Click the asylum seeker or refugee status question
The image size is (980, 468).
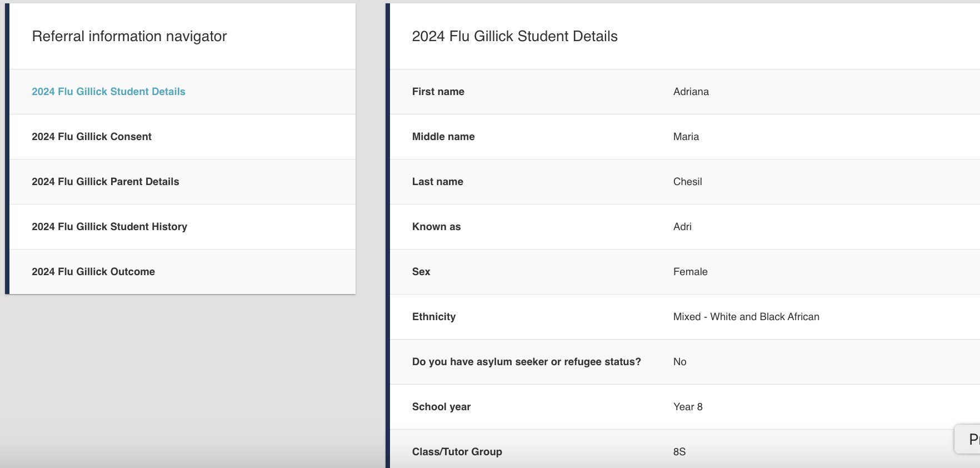click(x=526, y=362)
